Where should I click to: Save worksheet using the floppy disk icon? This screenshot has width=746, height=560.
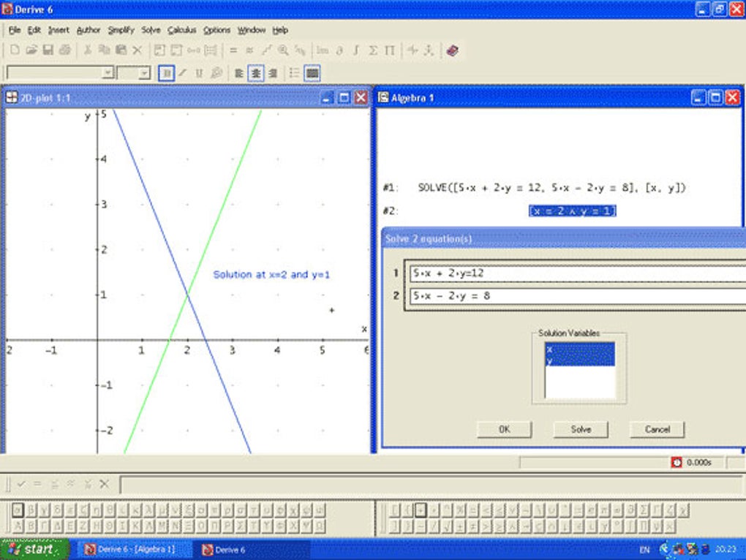[48, 50]
